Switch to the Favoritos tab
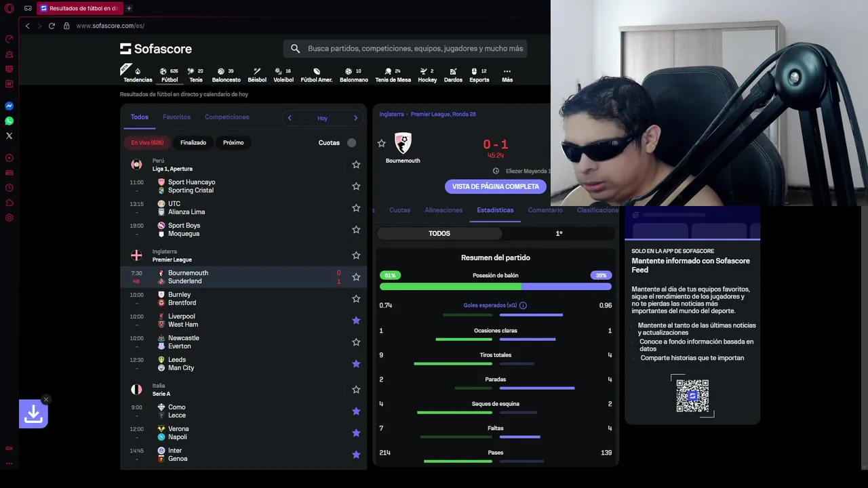This screenshot has width=868, height=488. point(176,117)
